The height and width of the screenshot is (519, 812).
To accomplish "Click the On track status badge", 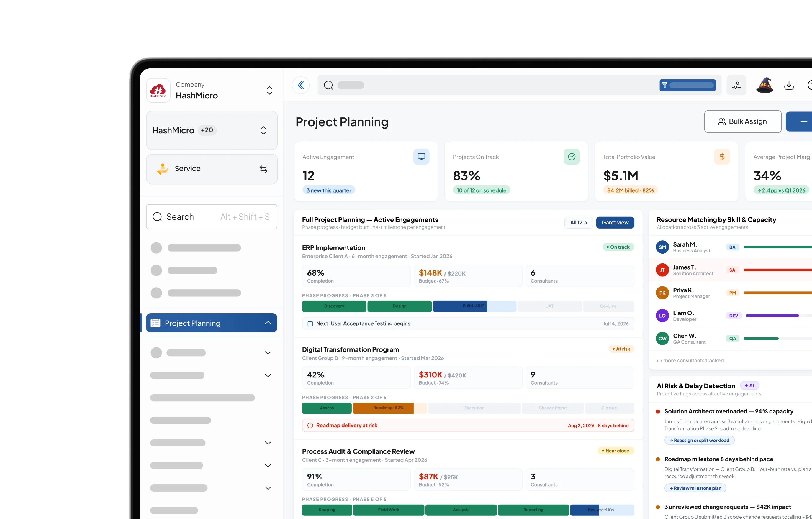I will (618, 247).
